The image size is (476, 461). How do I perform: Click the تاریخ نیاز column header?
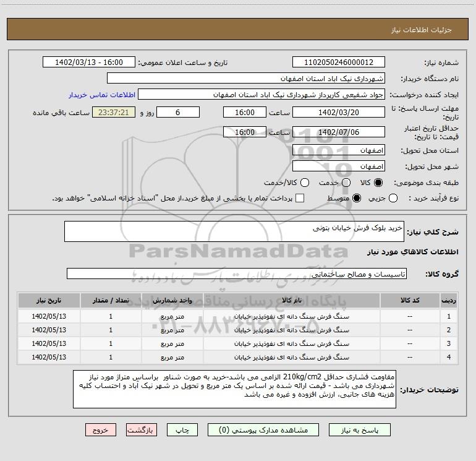[x=49, y=300]
